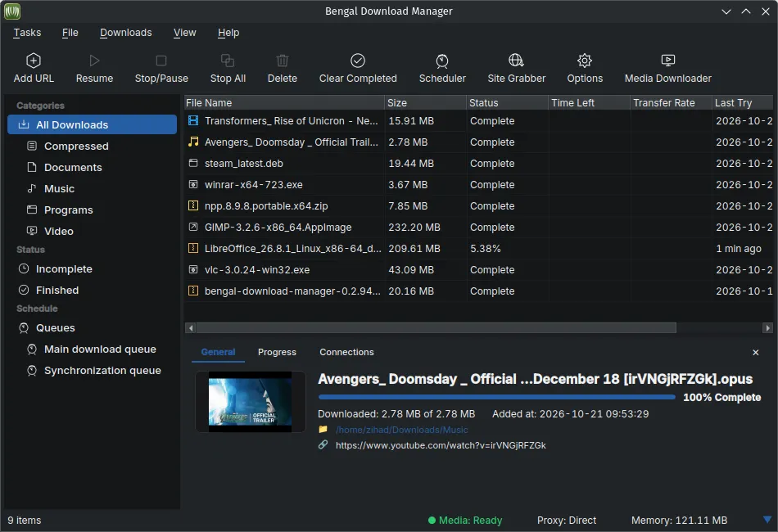
Task: Open the YouTube watch URL link
Action: pyautogui.click(x=441, y=445)
